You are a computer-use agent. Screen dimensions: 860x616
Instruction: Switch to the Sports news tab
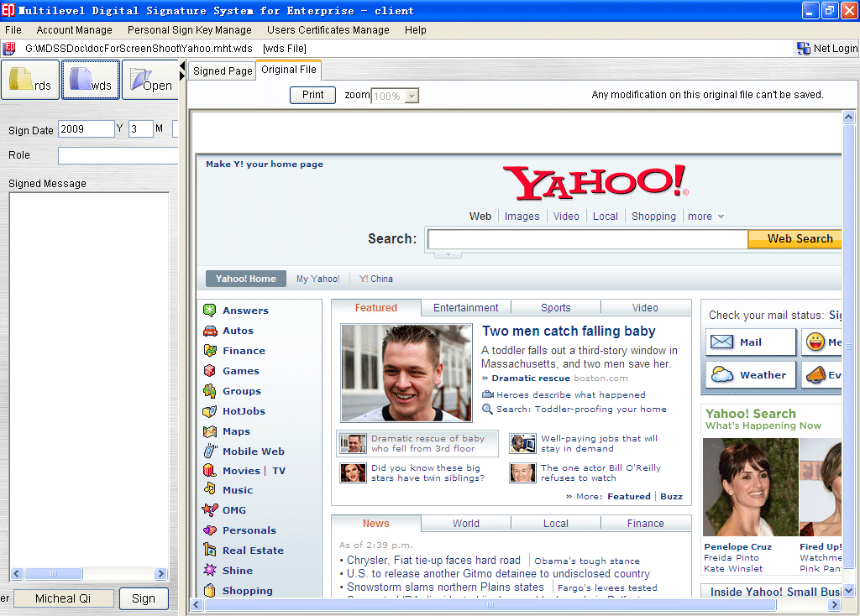556,308
